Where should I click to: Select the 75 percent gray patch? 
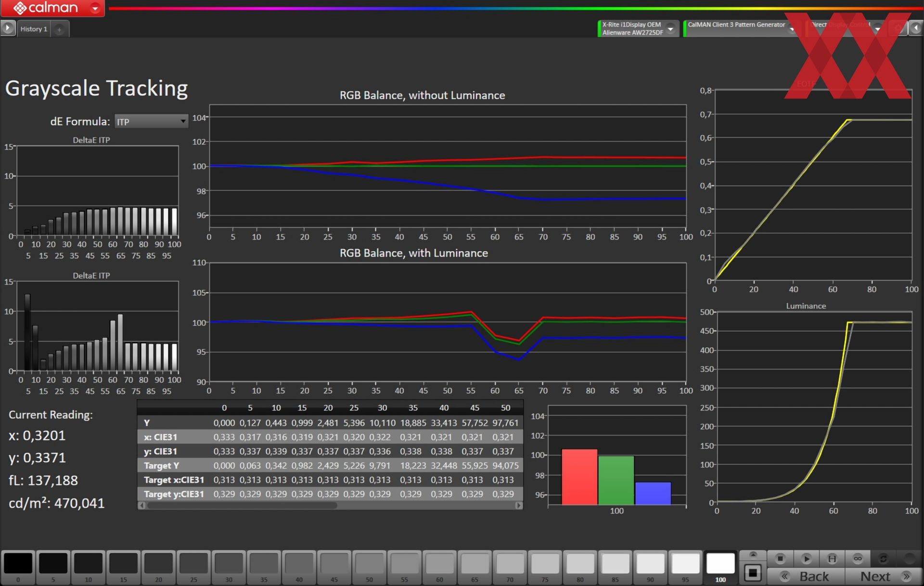pos(545,566)
